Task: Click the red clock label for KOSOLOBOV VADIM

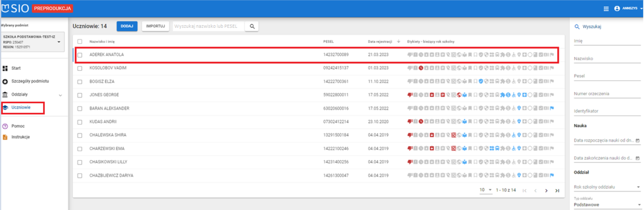Action: tap(421, 68)
